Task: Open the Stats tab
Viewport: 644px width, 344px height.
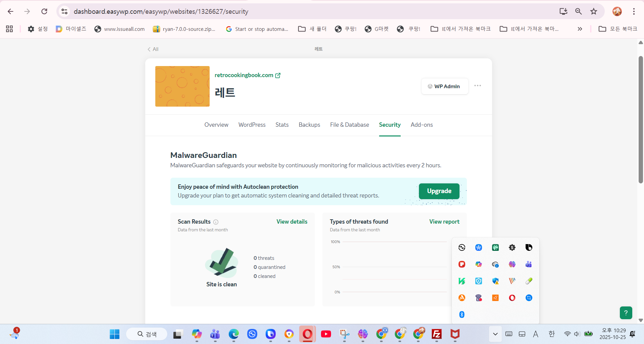Action: coord(282,125)
